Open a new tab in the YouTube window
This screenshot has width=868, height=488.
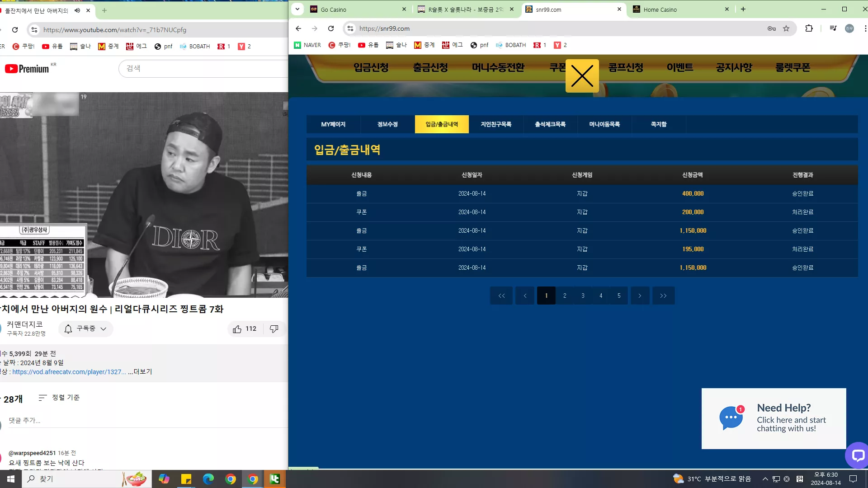pos(104,10)
